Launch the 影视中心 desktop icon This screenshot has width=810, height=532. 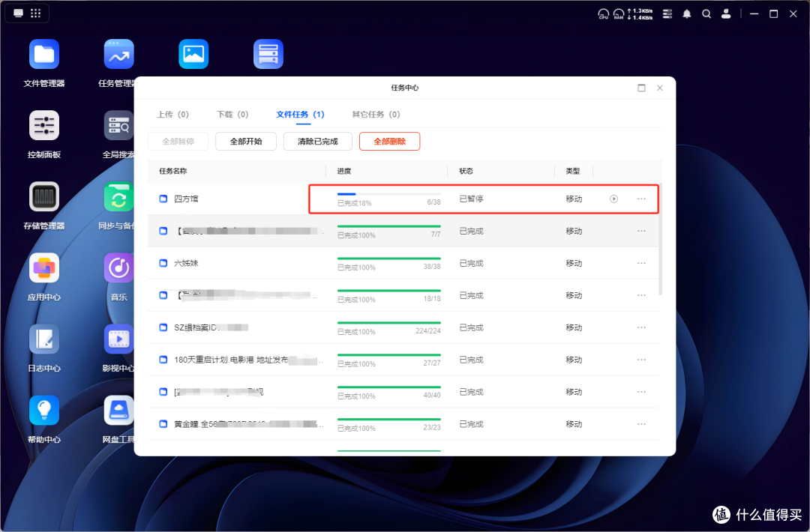[118, 339]
